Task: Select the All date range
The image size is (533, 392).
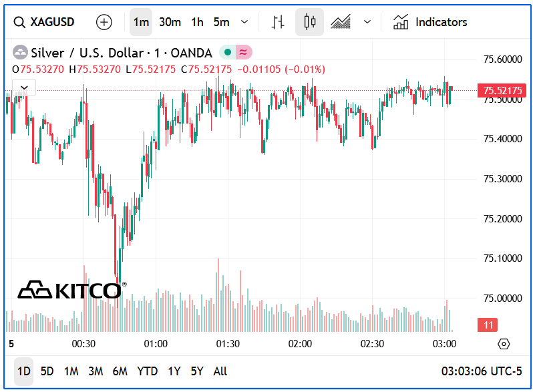Action: point(220,371)
